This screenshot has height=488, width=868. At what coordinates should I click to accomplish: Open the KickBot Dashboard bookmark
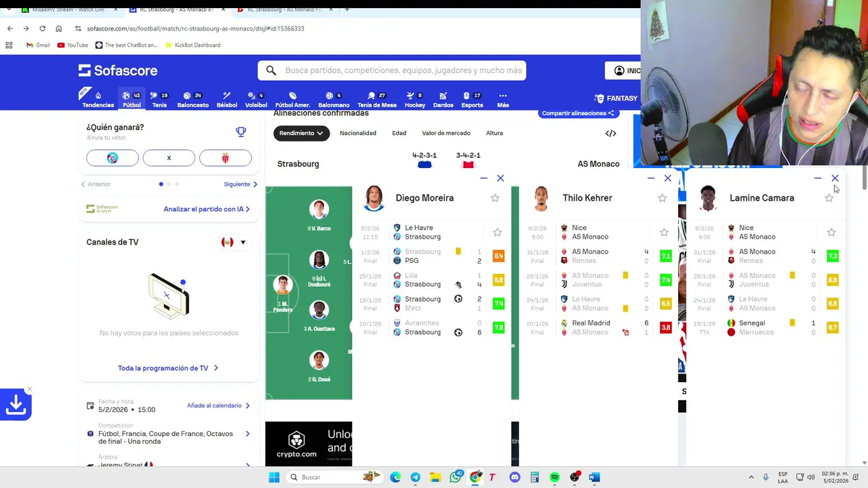point(192,45)
